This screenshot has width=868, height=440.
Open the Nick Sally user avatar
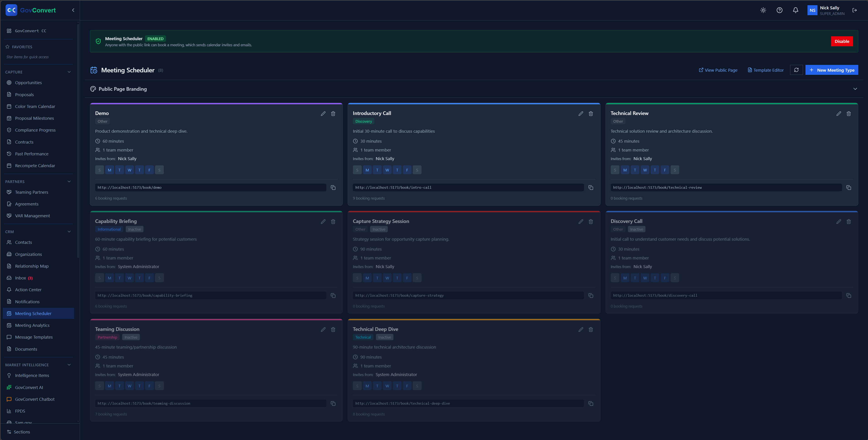[x=812, y=10]
